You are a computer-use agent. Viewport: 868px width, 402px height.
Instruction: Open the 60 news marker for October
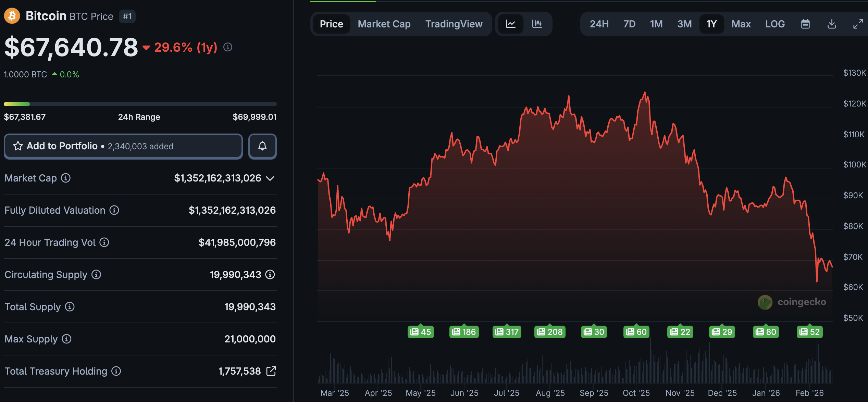click(x=636, y=332)
